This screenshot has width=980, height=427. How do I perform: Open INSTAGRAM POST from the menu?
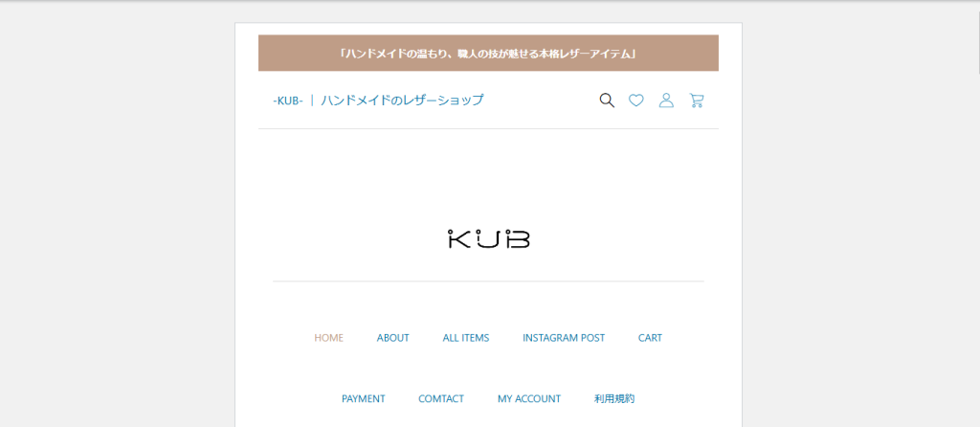[564, 338]
